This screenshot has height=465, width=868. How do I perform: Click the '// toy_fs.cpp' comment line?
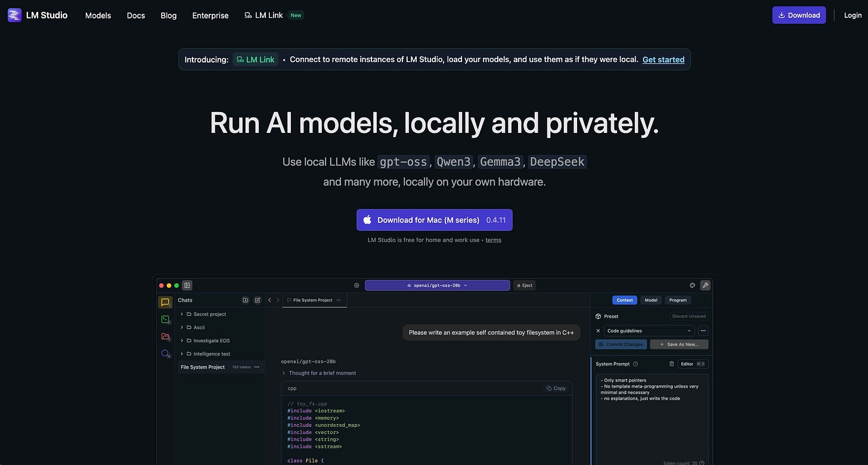[308, 404]
